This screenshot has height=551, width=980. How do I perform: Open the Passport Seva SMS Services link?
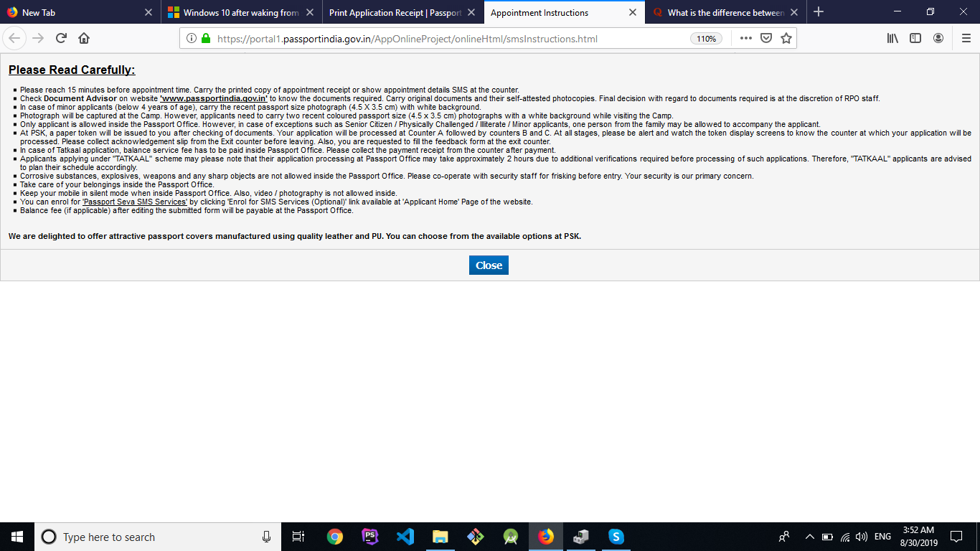[x=135, y=202]
